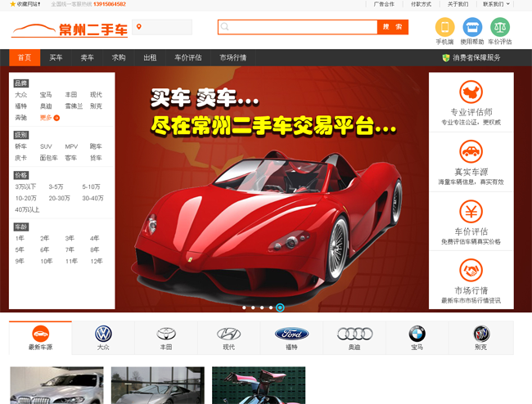Open the 车价评估 scales icon
The image size is (532, 404).
500,27
